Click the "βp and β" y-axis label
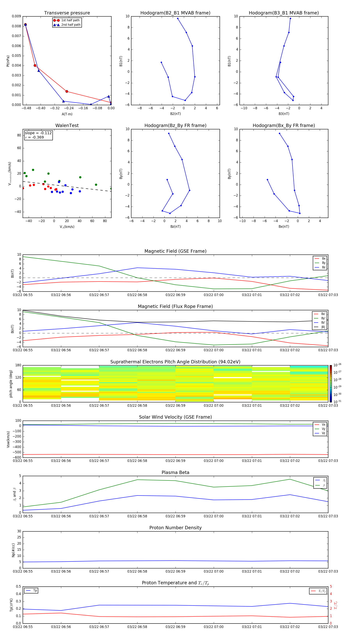The height and width of the screenshot is (644, 351). [15, 494]
